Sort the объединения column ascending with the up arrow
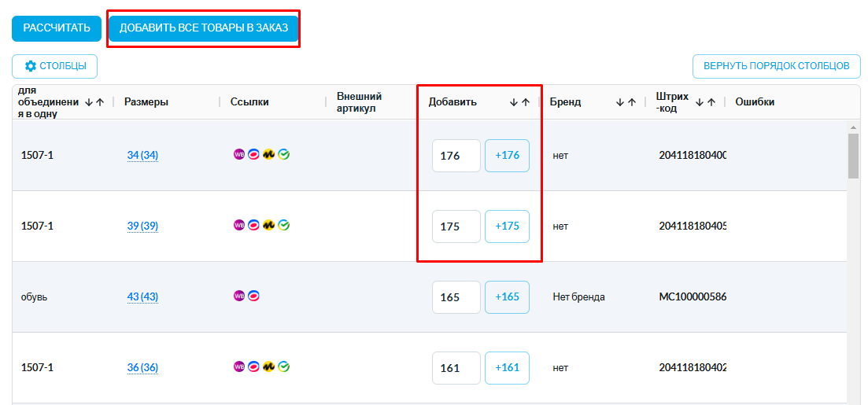 pyautogui.click(x=100, y=102)
